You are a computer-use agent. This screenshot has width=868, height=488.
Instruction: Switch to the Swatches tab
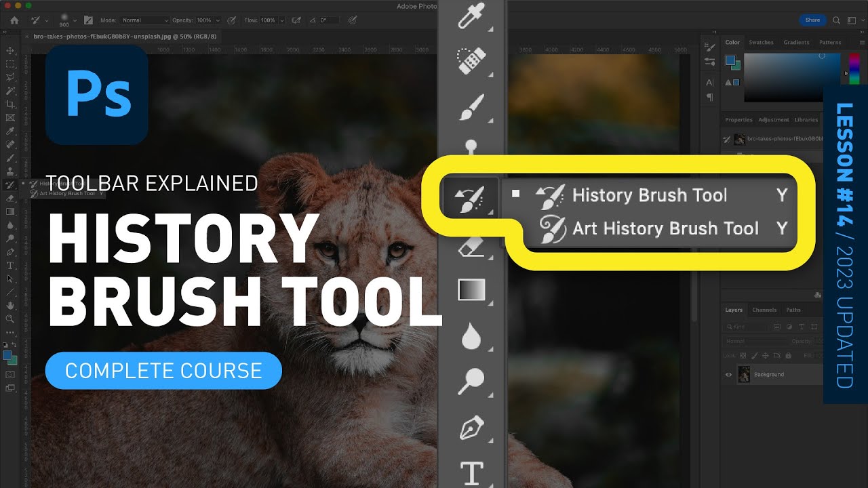[x=761, y=42]
